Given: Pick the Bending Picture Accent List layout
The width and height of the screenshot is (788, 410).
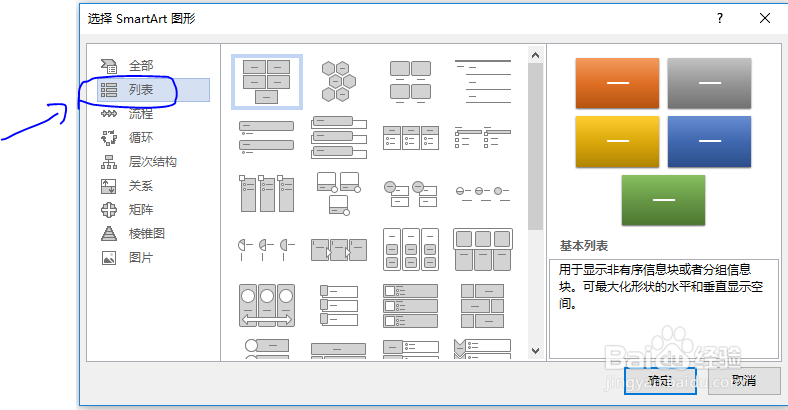Looking at the screenshot, I should click(x=339, y=193).
